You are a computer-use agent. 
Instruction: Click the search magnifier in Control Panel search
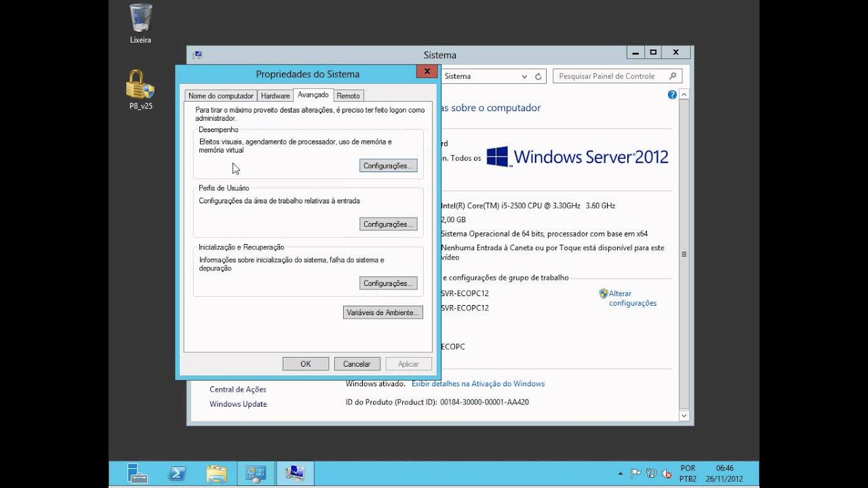673,76
